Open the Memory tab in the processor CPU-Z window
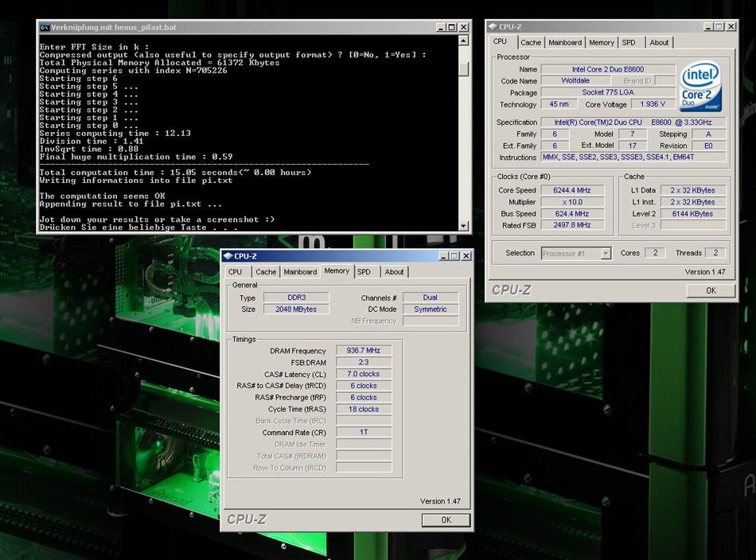 coord(602,42)
